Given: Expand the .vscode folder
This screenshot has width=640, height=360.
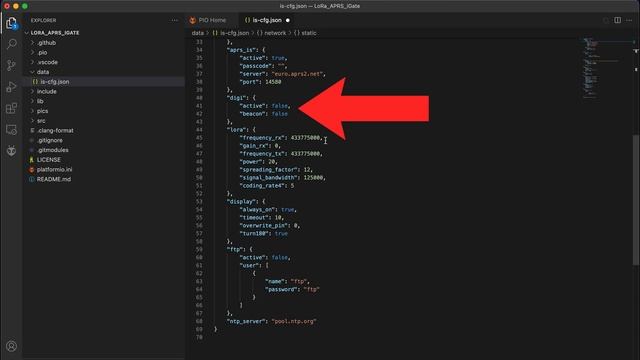Looking at the screenshot, I should [47, 62].
